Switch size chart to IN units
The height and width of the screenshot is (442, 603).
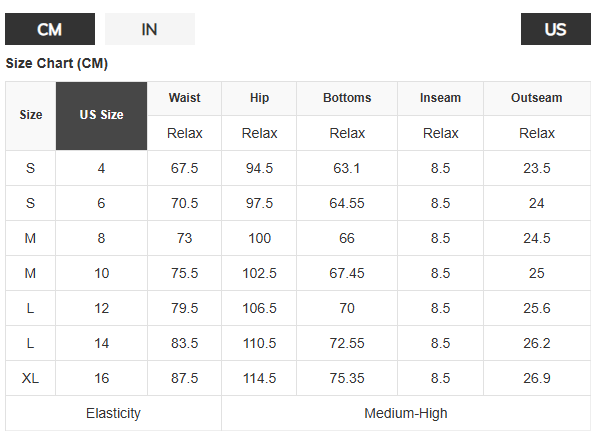pyautogui.click(x=150, y=29)
